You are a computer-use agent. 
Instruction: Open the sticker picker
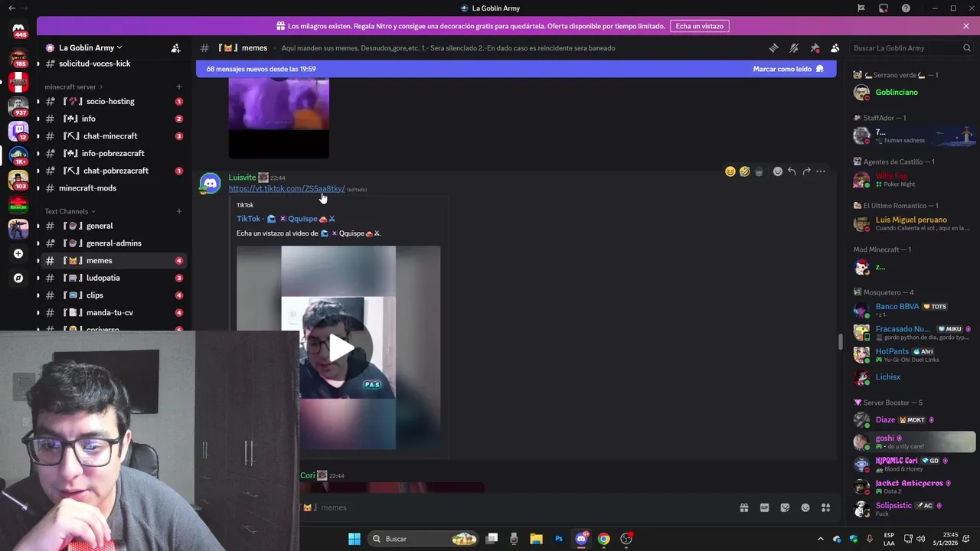785,507
